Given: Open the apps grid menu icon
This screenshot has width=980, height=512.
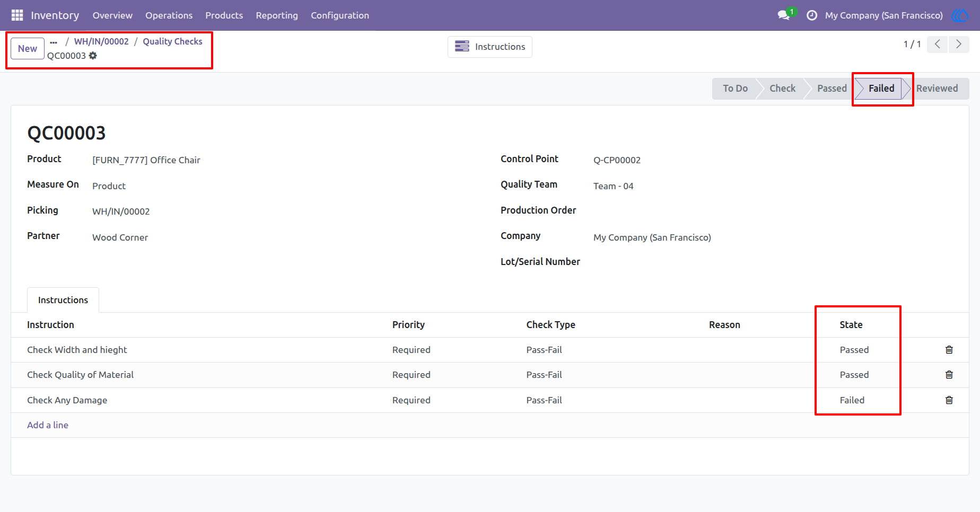Looking at the screenshot, I should tap(17, 15).
